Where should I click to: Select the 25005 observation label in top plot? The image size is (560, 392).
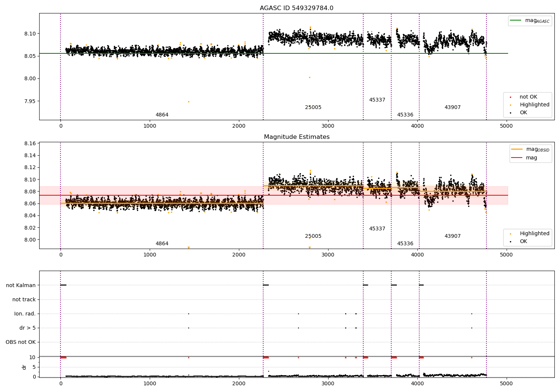(313, 108)
